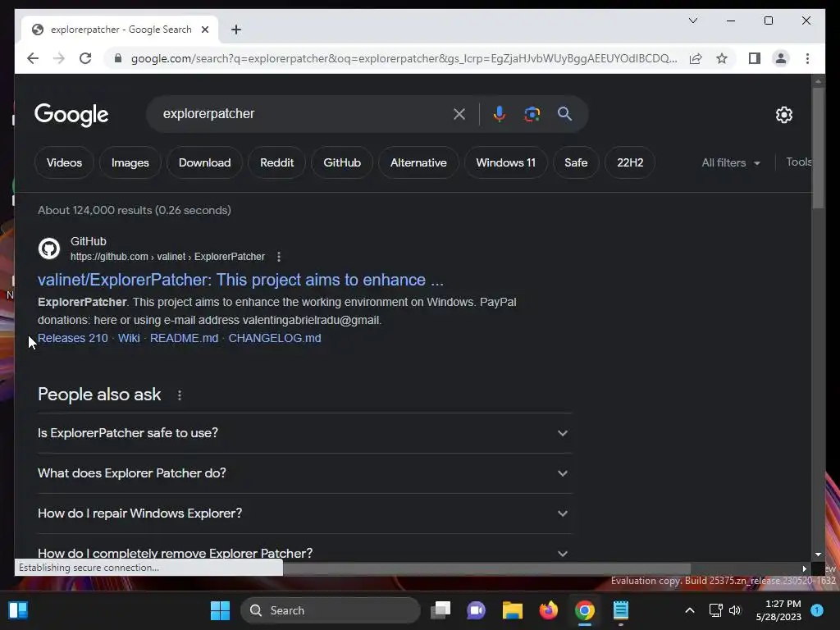Click the taskbar Search box
840x630 pixels.
[331, 610]
